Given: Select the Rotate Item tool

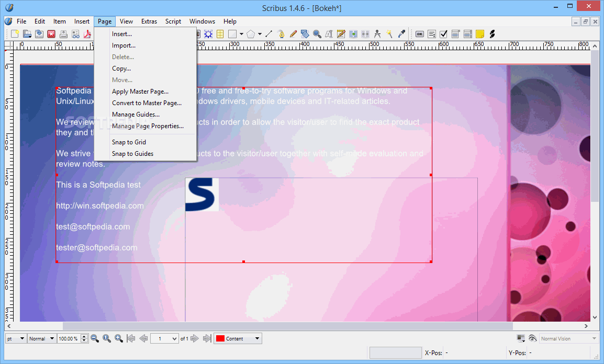Looking at the screenshot, I should (x=305, y=34).
